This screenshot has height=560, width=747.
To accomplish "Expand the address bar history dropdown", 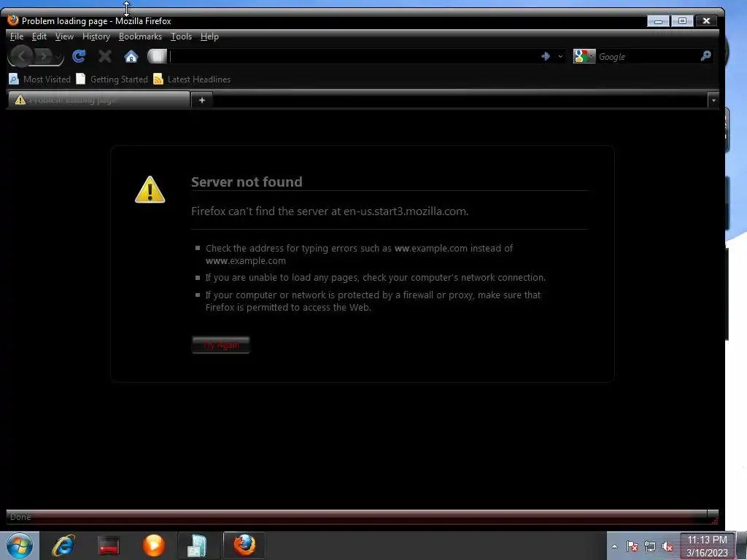I will 560,57.
